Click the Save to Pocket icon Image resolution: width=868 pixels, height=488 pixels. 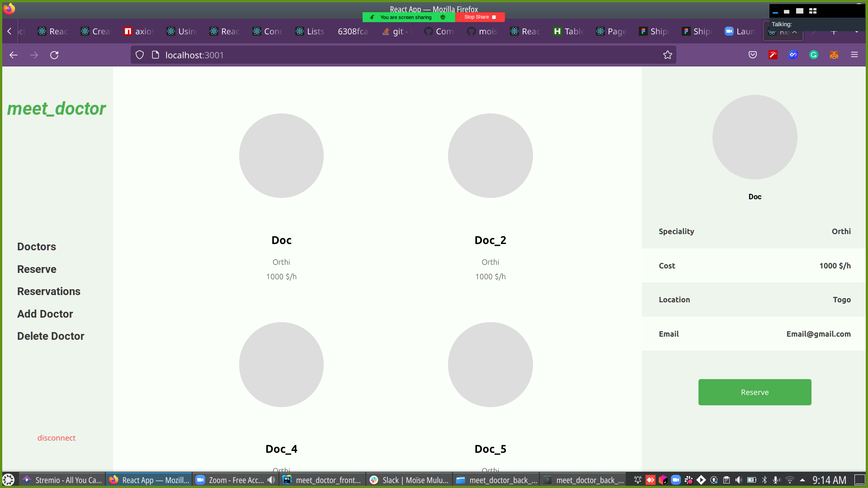point(752,55)
